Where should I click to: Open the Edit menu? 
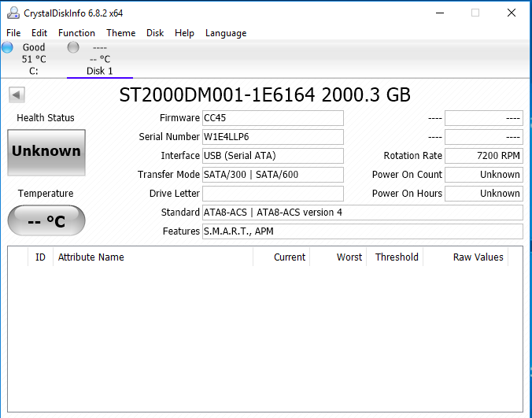tap(39, 33)
